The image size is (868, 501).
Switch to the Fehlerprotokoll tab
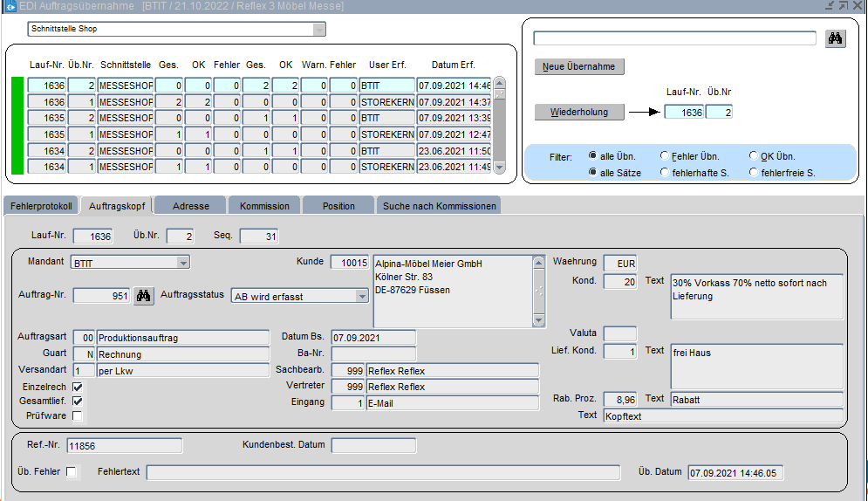(41, 206)
